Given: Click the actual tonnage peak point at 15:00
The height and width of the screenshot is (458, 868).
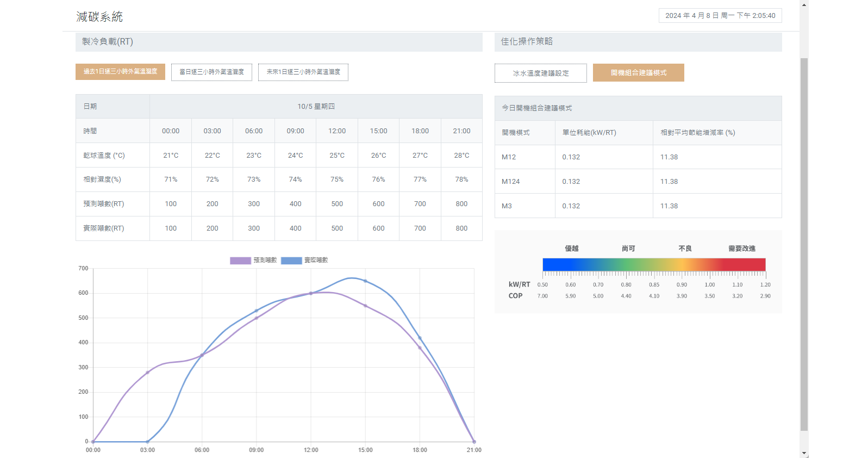Looking at the screenshot, I should pyautogui.click(x=365, y=281).
